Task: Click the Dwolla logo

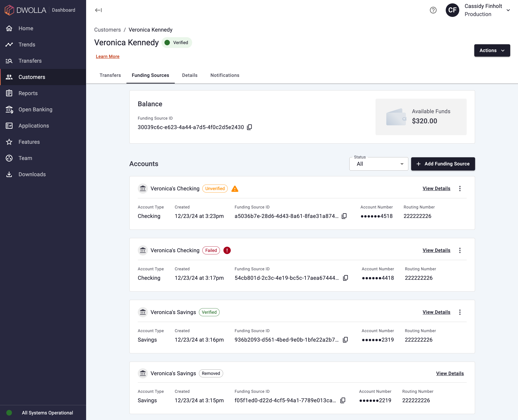Action: click(x=25, y=10)
